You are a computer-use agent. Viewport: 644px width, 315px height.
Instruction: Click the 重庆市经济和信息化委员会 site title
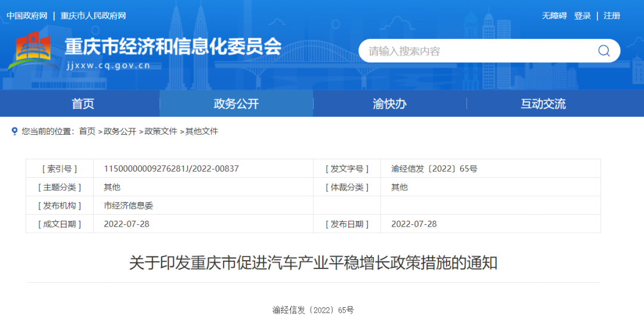(x=172, y=47)
